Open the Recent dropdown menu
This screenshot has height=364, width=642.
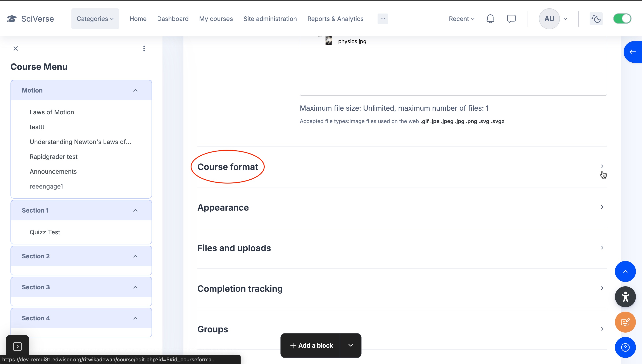pyautogui.click(x=461, y=19)
